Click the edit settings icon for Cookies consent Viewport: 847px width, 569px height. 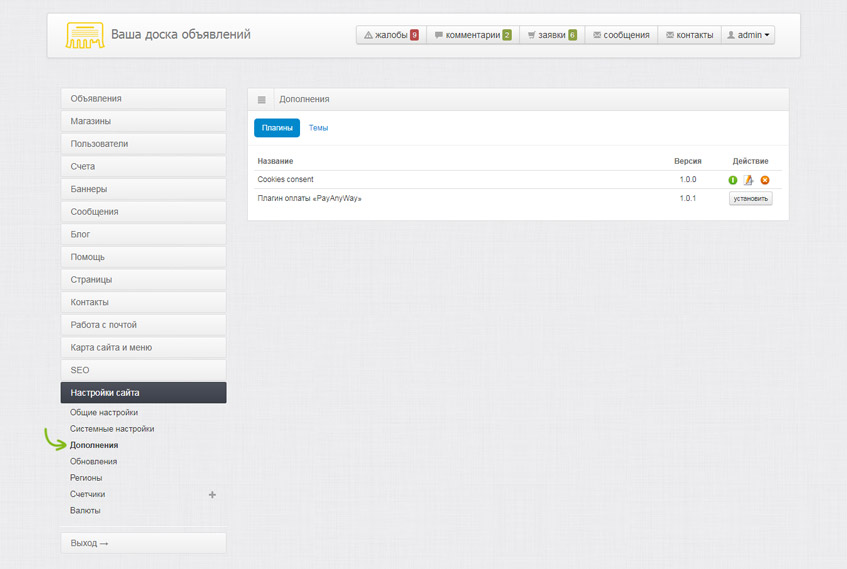click(748, 180)
